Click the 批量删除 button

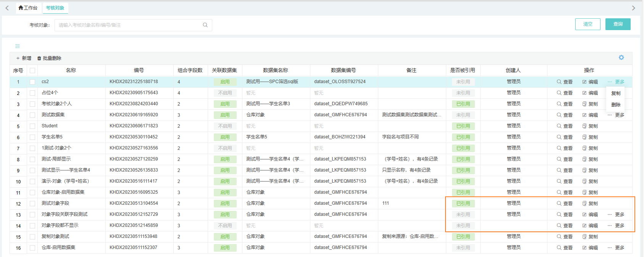point(49,58)
